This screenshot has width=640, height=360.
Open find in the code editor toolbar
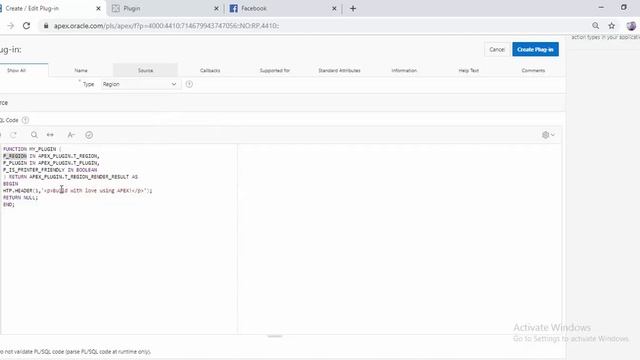pos(34,135)
